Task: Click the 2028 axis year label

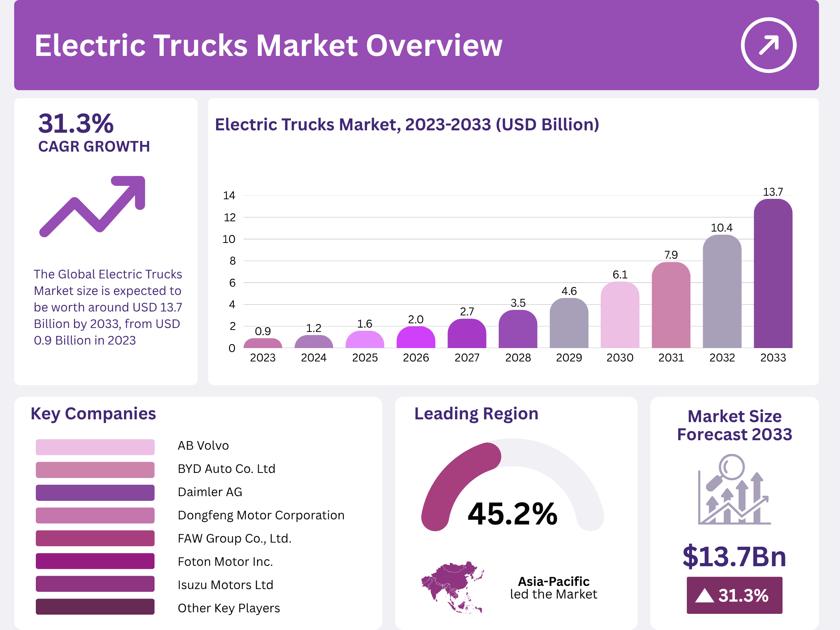Action: click(x=519, y=357)
